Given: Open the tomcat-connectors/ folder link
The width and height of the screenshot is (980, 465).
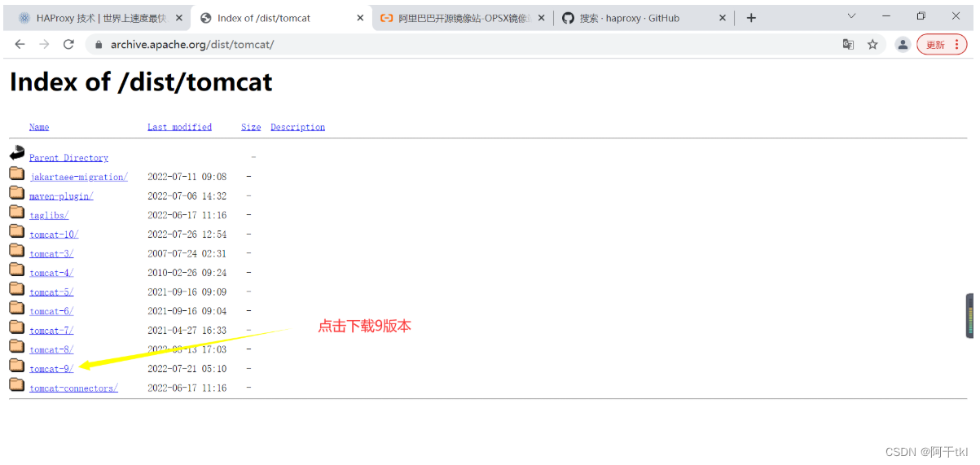Looking at the screenshot, I should tap(73, 388).
